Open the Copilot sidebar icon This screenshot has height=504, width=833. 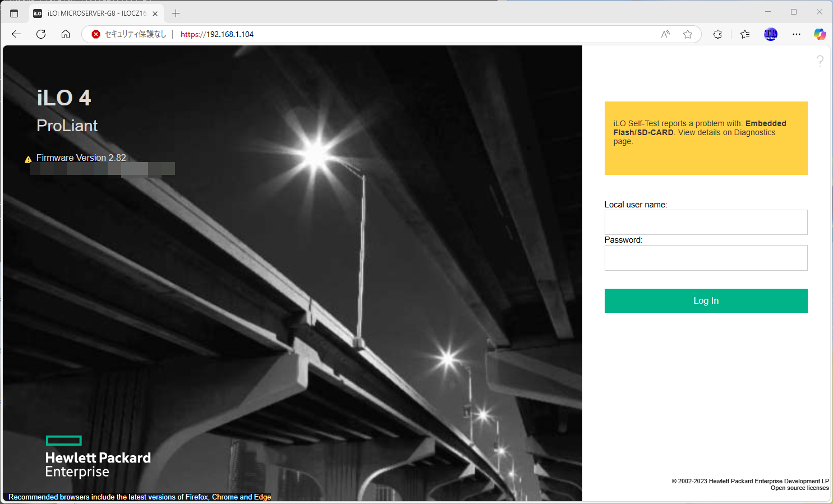[x=820, y=34]
